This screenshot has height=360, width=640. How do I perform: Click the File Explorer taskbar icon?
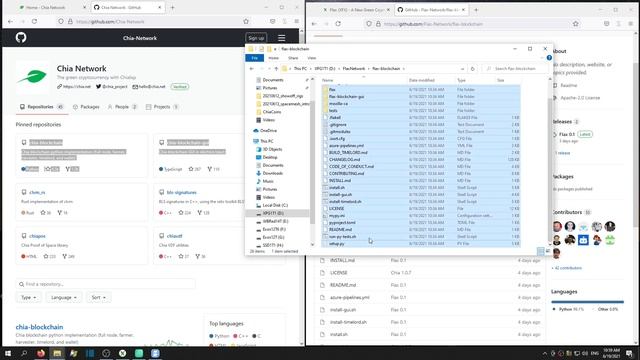tap(57, 353)
